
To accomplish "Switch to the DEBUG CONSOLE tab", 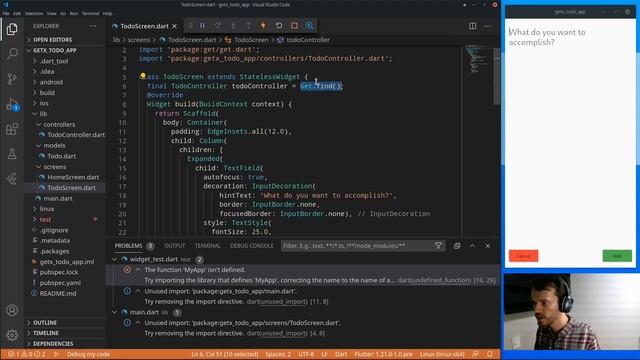I will click(251, 246).
